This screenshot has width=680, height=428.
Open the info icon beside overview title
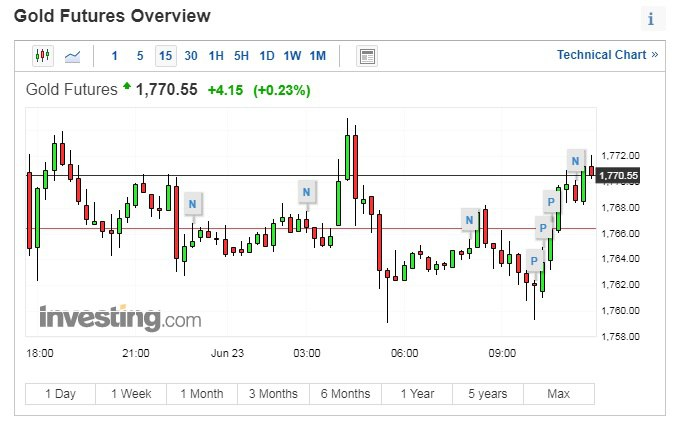651,20
